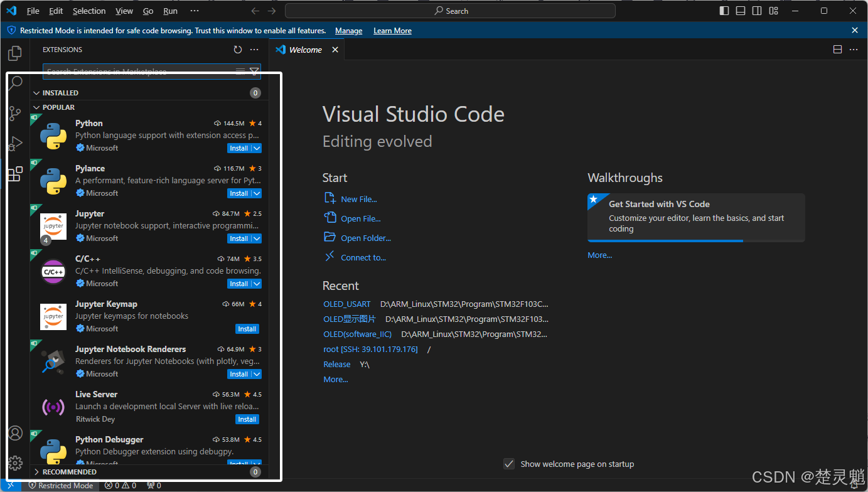Open the Go menu

[148, 11]
